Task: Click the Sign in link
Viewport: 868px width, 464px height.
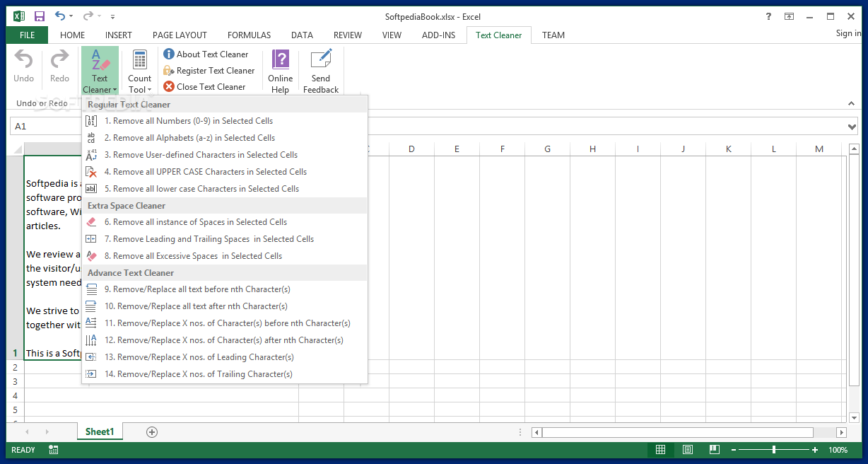Action: 848,33
